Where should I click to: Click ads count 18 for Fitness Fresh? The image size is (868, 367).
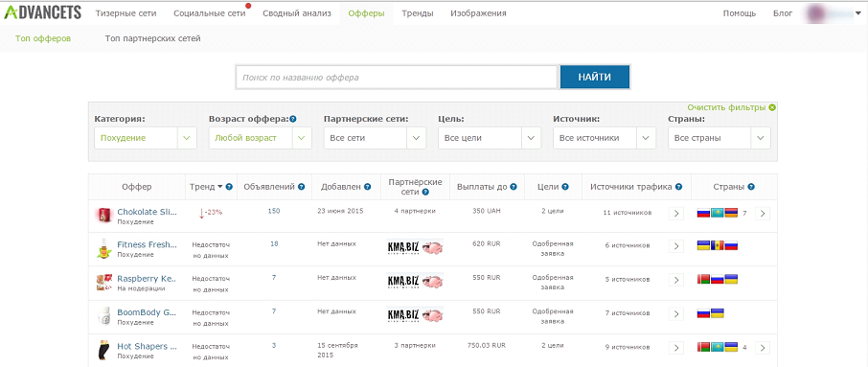pyautogui.click(x=273, y=243)
